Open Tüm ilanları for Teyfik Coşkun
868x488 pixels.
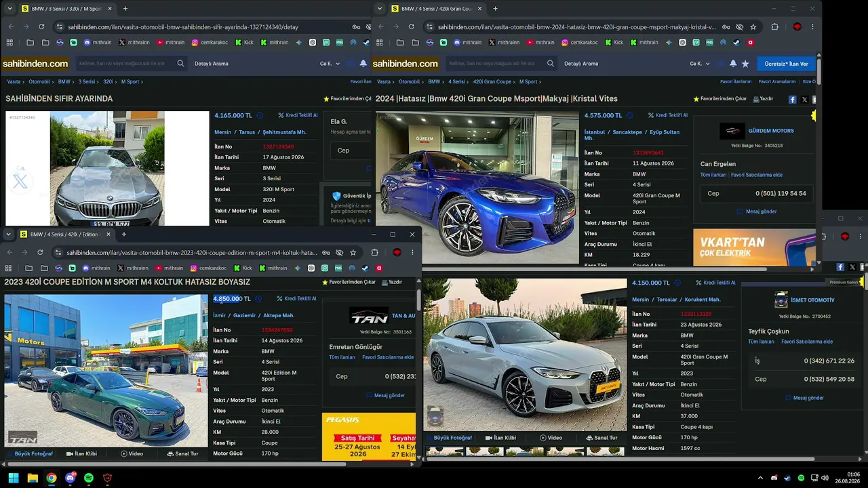point(761,342)
